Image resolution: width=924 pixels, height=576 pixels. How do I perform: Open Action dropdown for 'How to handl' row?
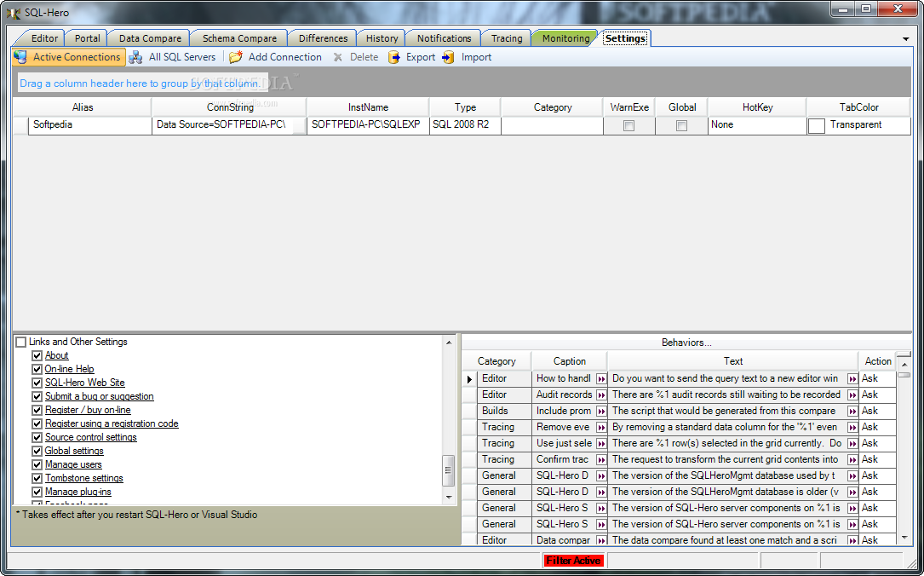(x=878, y=378)
